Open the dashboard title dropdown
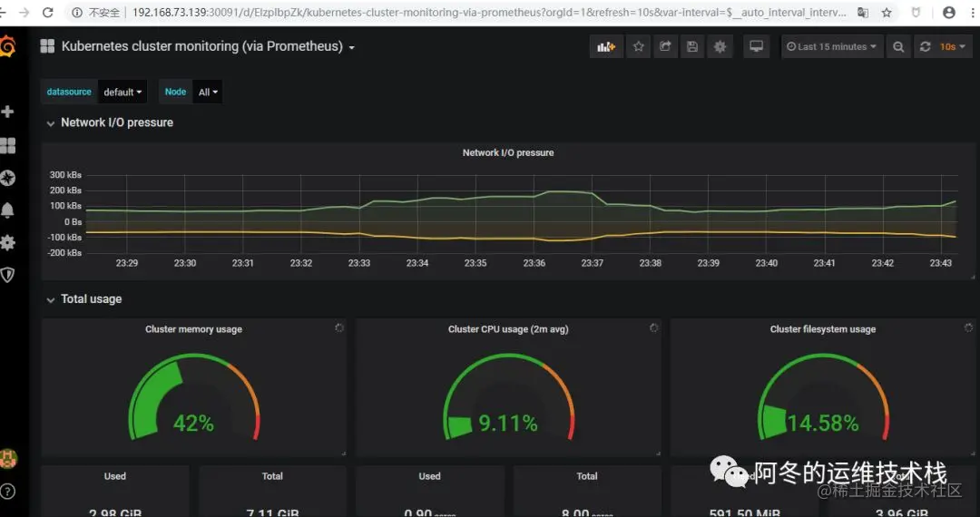The height and width of the screenshot is (517, 980). [208, 47]
